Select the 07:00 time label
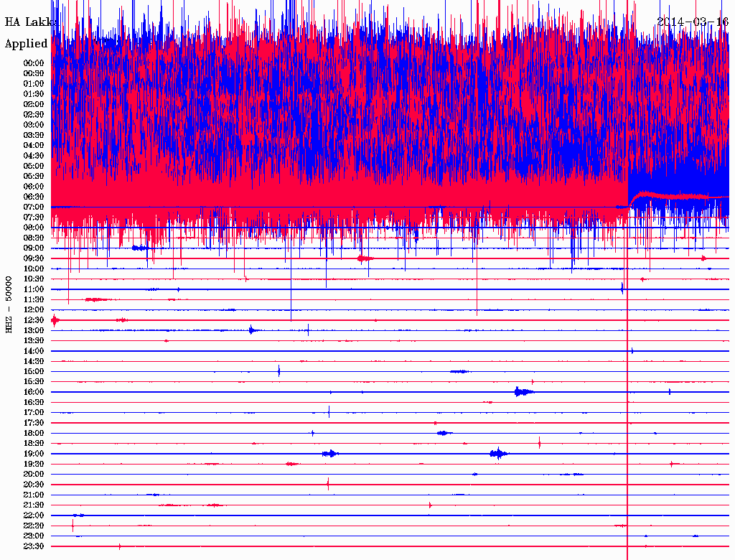 [x=34, y=207]
